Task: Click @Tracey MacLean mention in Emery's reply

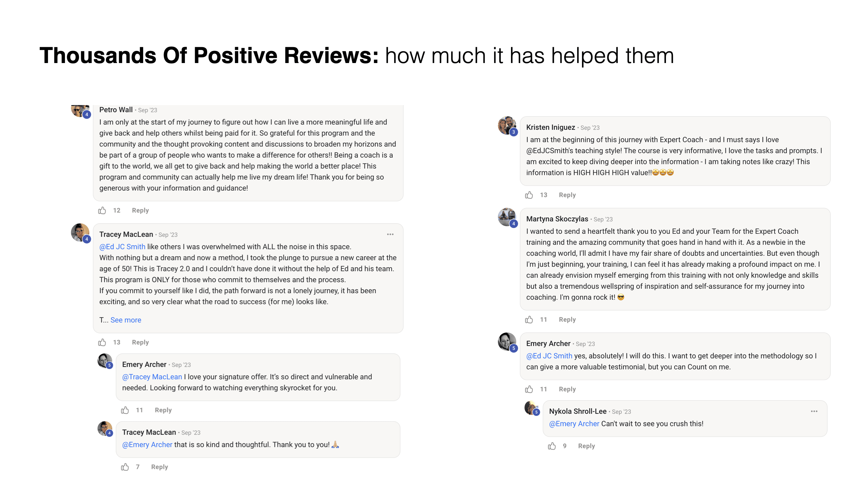Action: coord(152,377)
